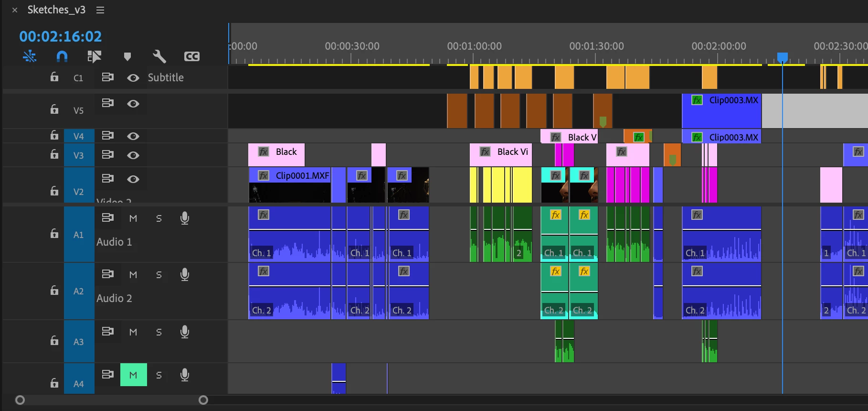Toggle V5 track output eye

(133, 104)
